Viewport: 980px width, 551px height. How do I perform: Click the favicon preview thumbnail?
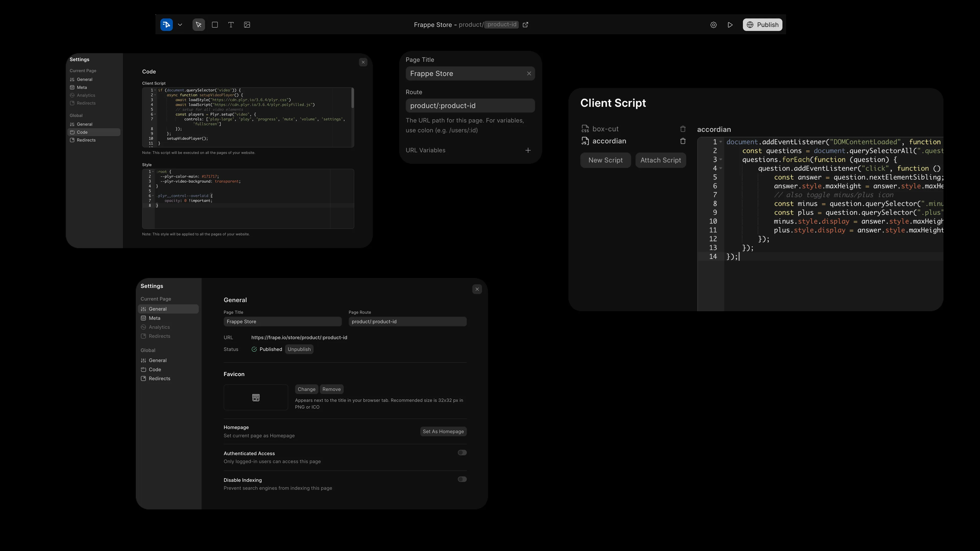coord(256,398)
